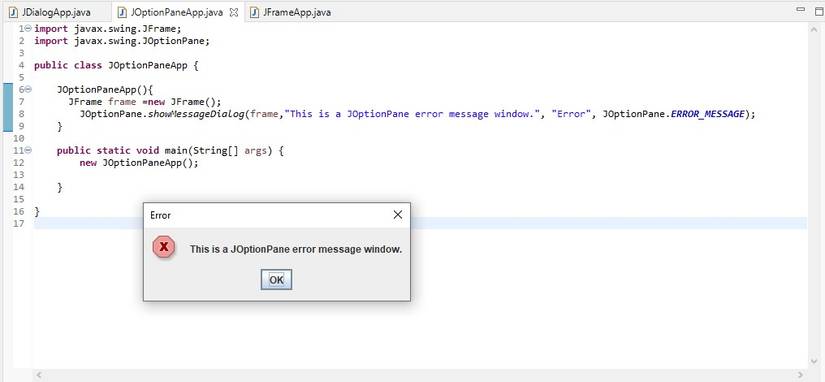Viewport: 825px width, 382px height.
Task: Click 'new JOptionPaneApp();' on line 12
Action: tap(139, 163)
